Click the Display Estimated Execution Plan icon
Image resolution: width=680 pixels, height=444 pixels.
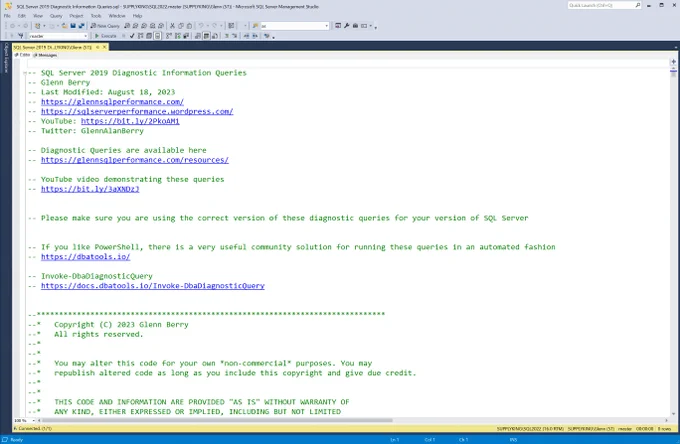(141, 36)
